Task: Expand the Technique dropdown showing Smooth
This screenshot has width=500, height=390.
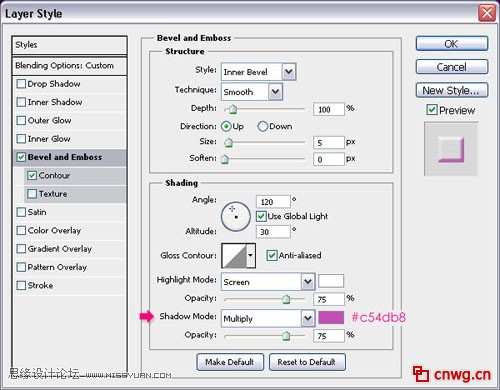Action: click(x=252, y=92)
